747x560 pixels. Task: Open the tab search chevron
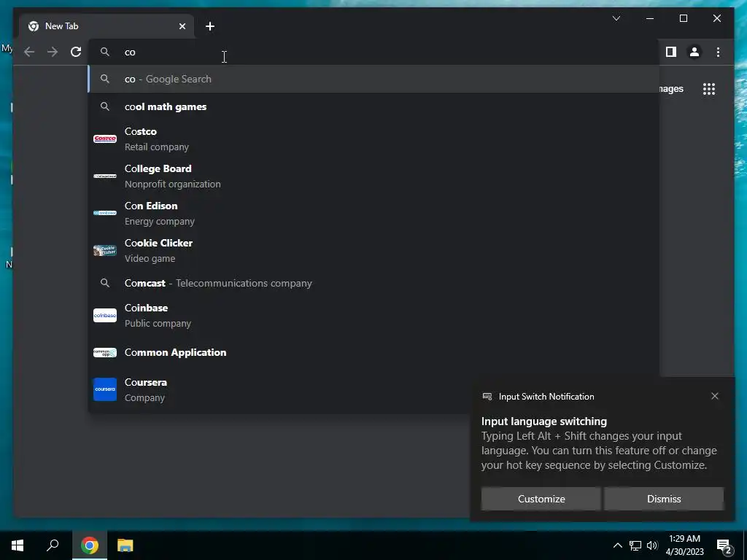coord(616,18)
